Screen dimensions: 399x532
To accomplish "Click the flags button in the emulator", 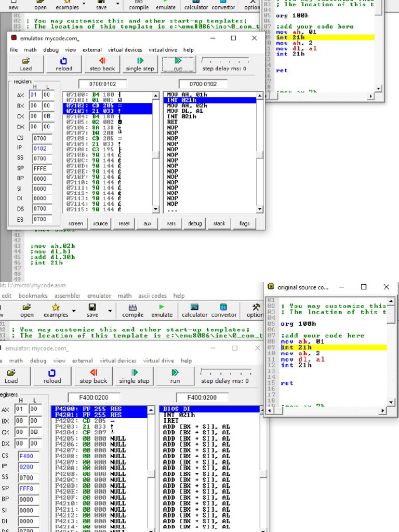I will (x=244, y=223).
